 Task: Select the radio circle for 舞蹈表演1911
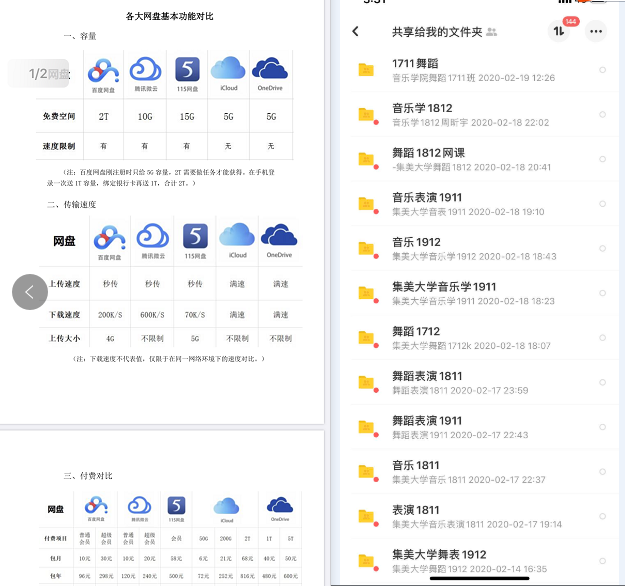602,427
